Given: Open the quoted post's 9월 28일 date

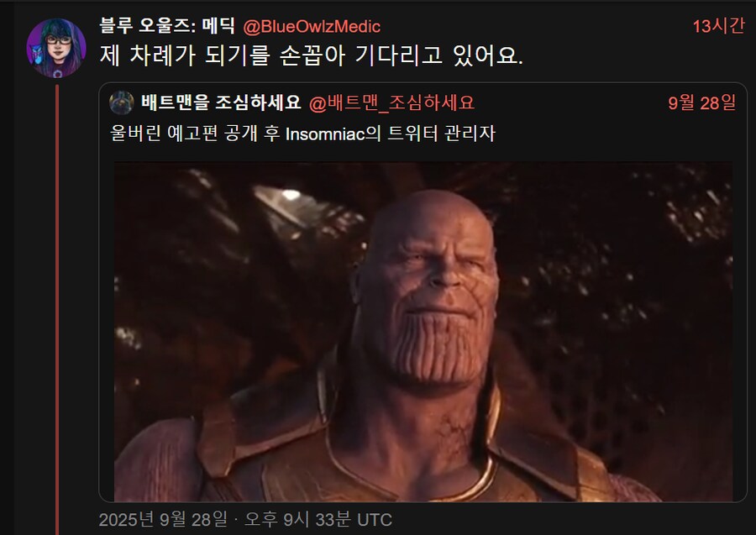Looking at the screenshot, I should click(x=701, y=102).
